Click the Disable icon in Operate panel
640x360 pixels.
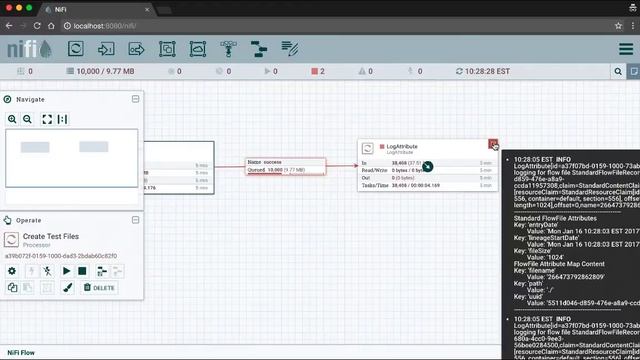click(47, 271)
